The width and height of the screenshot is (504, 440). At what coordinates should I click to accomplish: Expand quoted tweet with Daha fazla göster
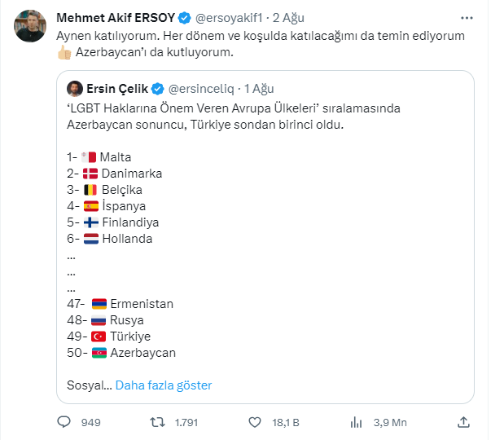pyautogui.click(x=164, y=385)
